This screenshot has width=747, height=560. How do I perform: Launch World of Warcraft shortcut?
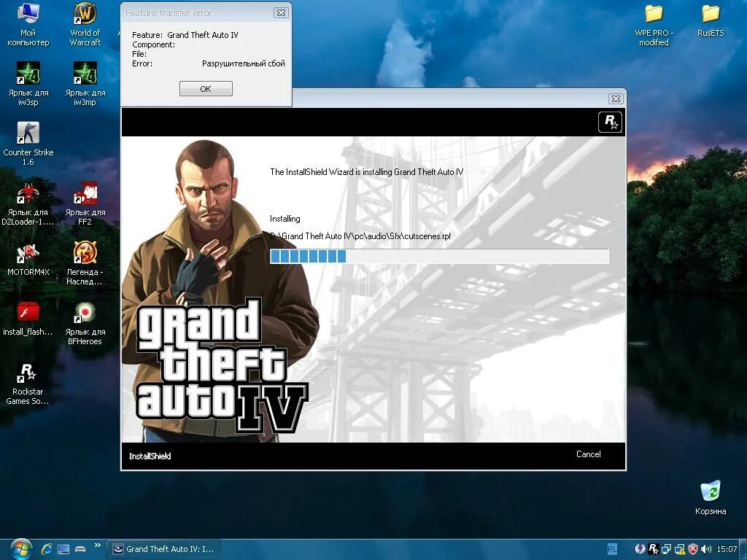point(85,24)
